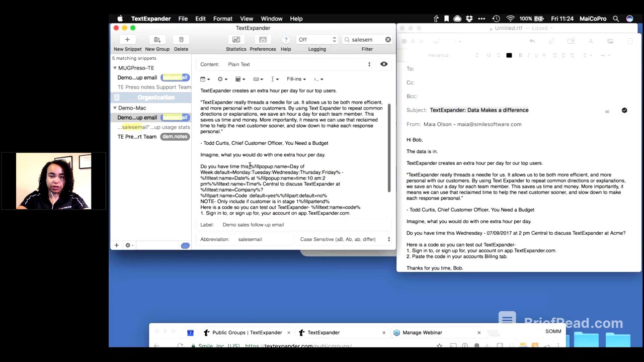
Task: Open the Edit menu
Action: tap(200, 19)
